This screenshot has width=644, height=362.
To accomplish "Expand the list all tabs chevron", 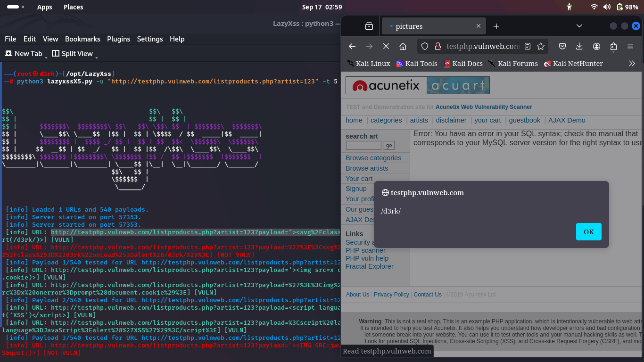I will pyautogui.click(x=579, y=26).
